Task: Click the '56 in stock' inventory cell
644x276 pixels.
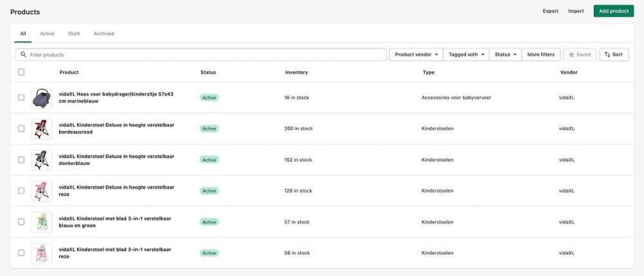Action: tap(297, 253)
